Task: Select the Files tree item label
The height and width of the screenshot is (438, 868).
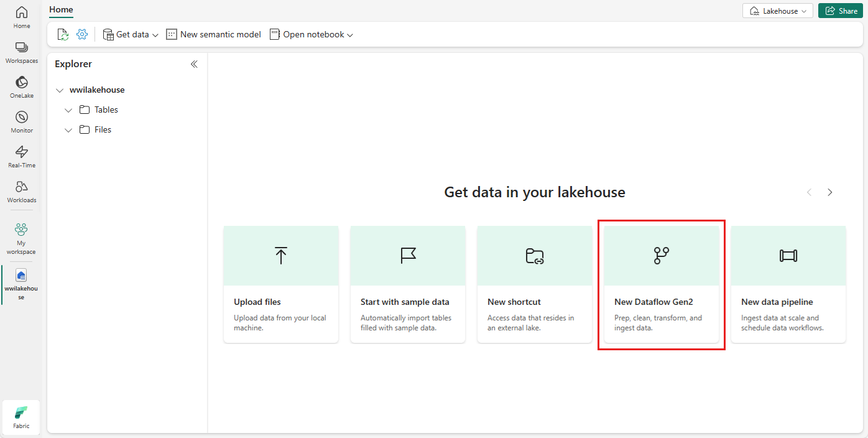Action: (103, 129)
